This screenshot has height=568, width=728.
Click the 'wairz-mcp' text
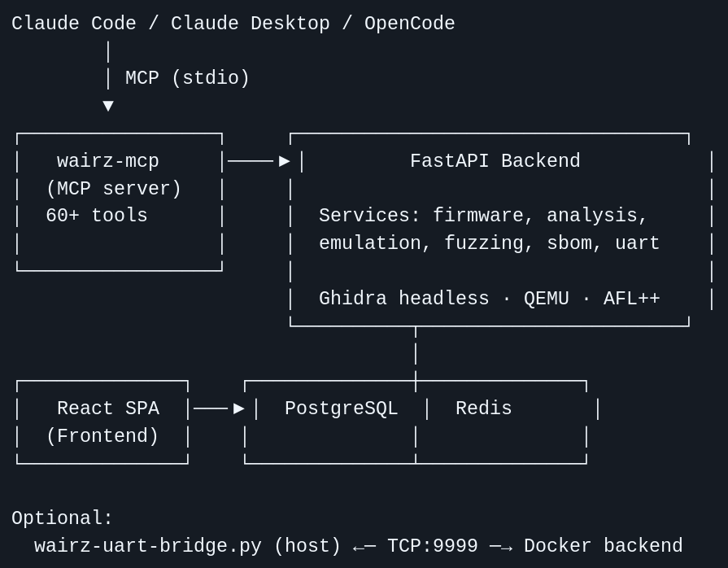107,161
